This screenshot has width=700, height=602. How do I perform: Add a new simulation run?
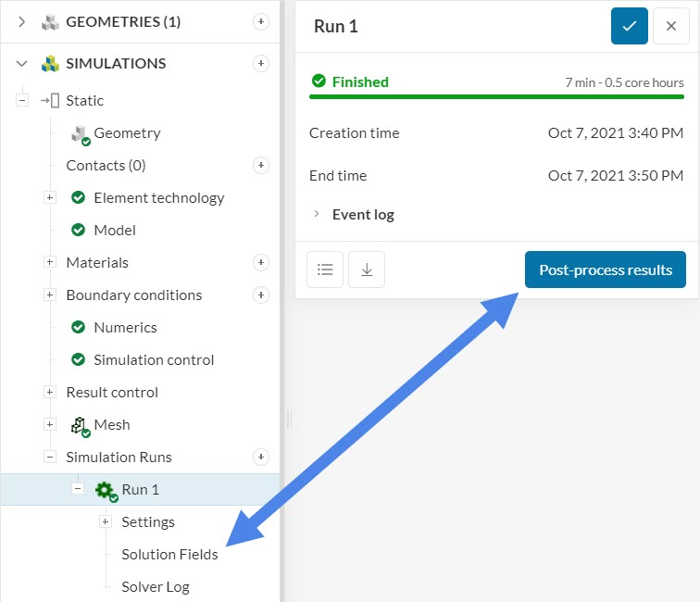[261, 458]
